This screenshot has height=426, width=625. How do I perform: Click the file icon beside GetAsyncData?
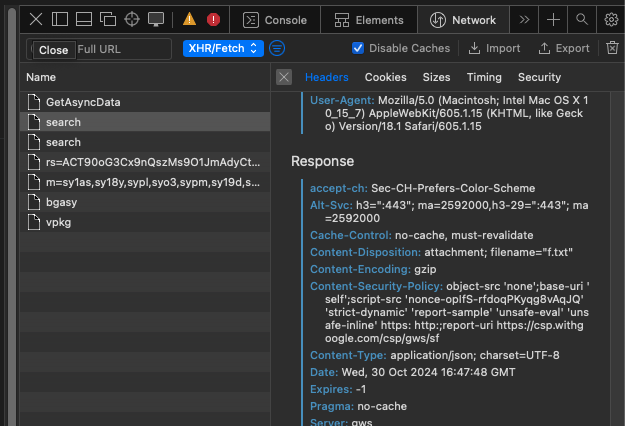pyautogui.click(x=34, y=102)
